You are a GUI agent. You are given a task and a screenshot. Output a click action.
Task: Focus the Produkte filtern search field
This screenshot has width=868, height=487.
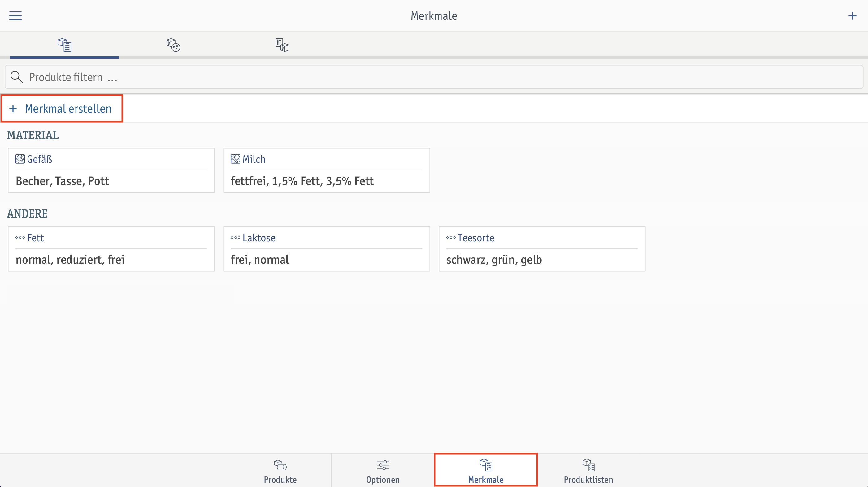pos(434,77)
